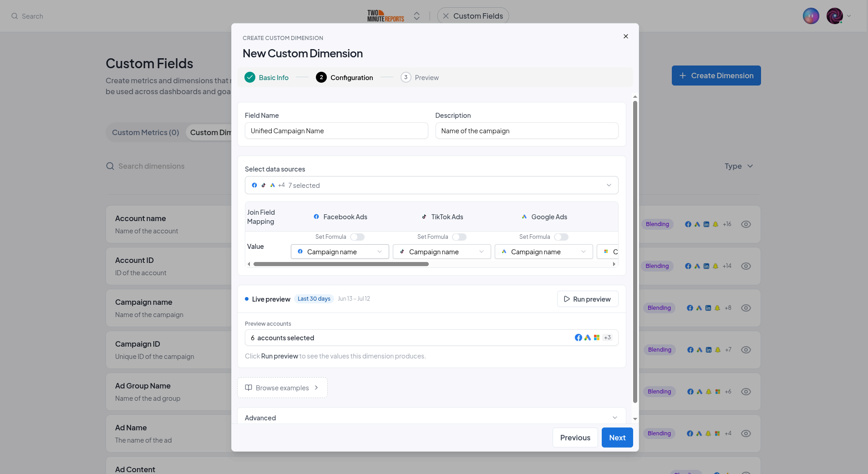This screenshot has height=474, width=868.
Task: Open the Type filter dropdown
Action: coord(739,166)
